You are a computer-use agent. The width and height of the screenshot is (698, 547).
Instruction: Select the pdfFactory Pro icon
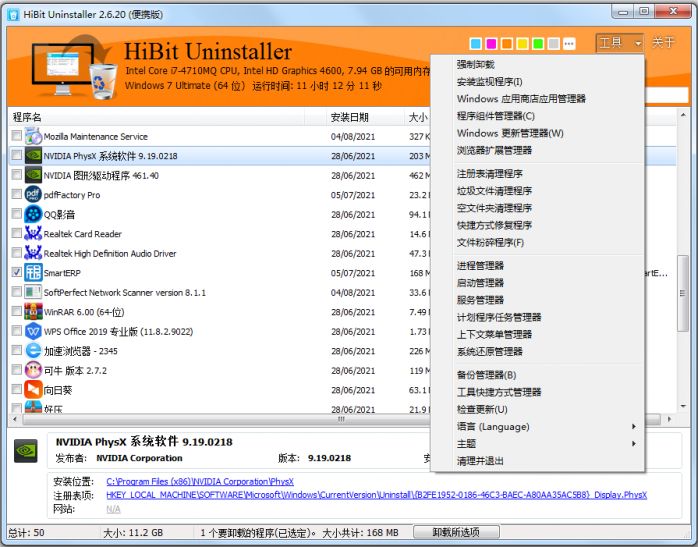(33, 195)
